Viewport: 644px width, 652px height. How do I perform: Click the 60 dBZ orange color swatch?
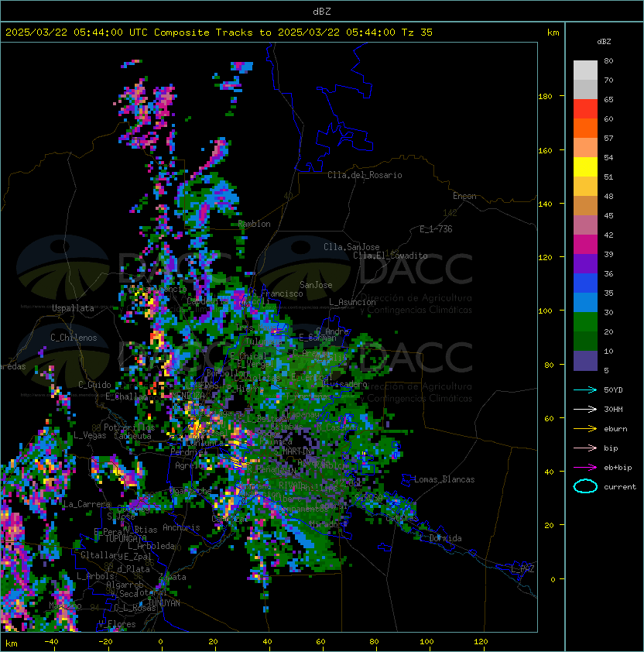point(585,128)
